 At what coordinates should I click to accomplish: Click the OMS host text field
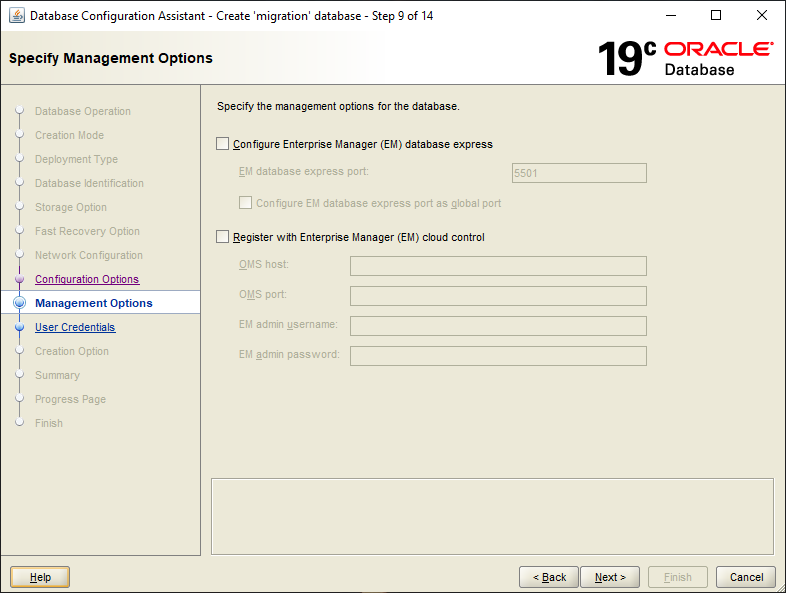(498, 266)
